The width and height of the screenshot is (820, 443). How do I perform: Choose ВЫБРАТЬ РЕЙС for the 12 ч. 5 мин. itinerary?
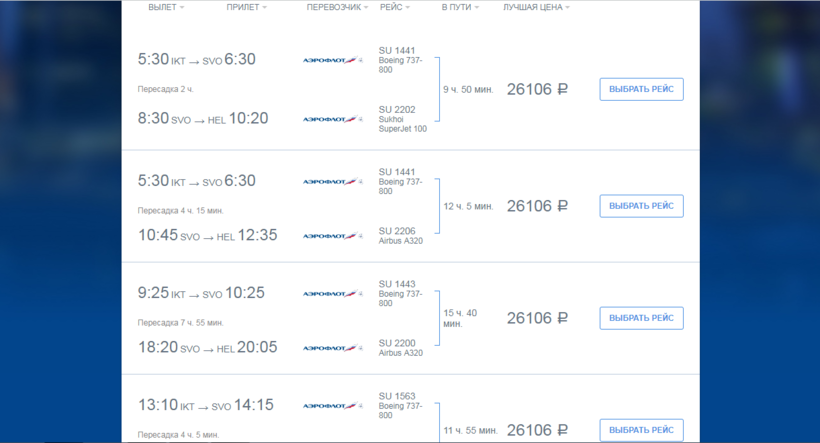pos(641,206)
